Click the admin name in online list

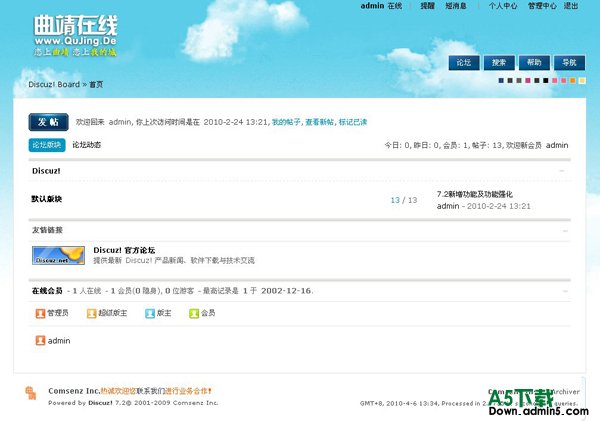(59, 341)
